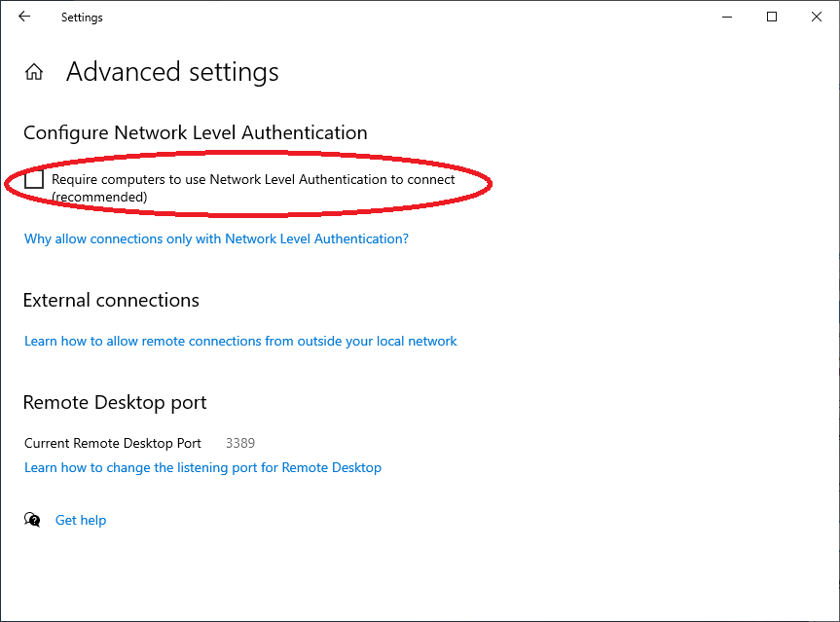This screenshot has width=840, height=622.
Task: Click the Get help chat bubble icon
Action: click(32, 520)
